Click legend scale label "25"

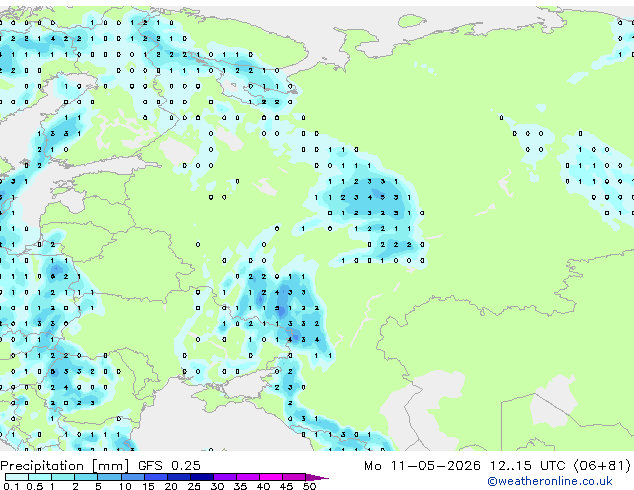point(194,486)
